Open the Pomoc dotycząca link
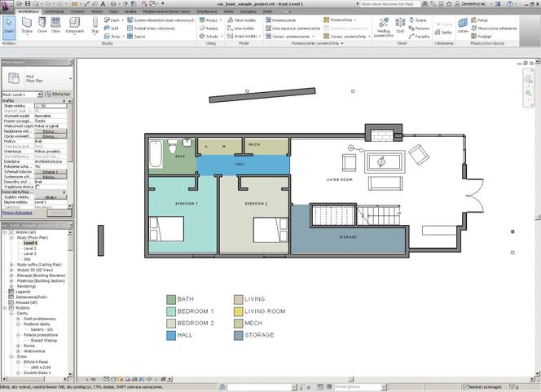 (17, 213)
